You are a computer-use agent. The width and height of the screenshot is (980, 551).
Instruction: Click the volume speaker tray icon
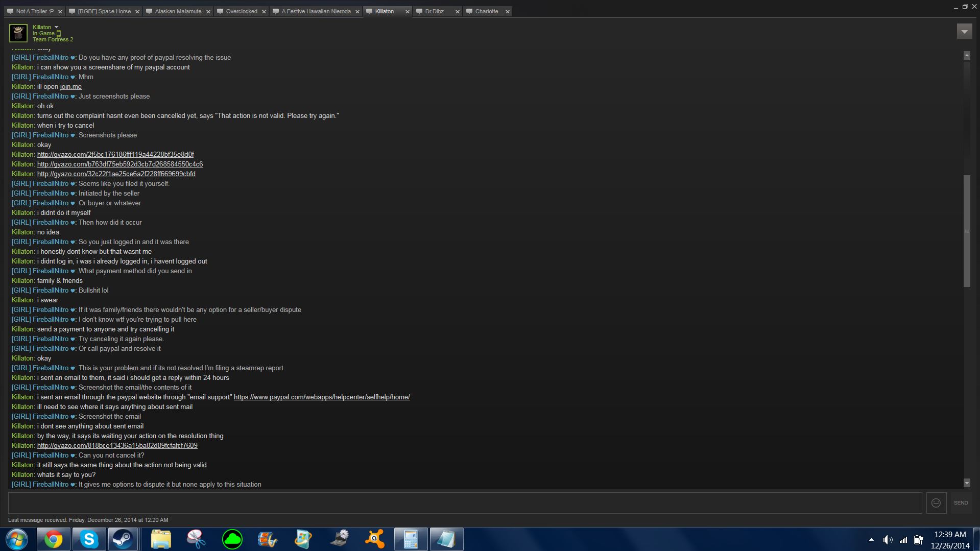click(888, 540)
